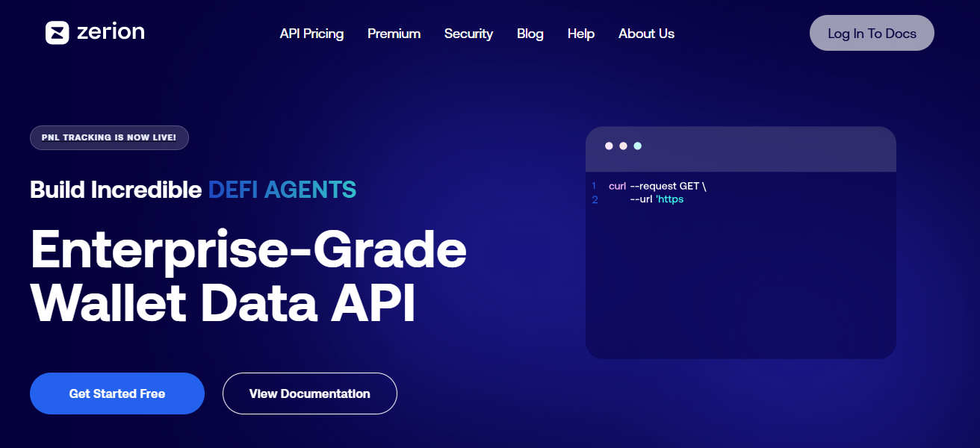Click the middle gray dot on the code terminal
This screenshot has height=448, width=980.
[623, 146]
